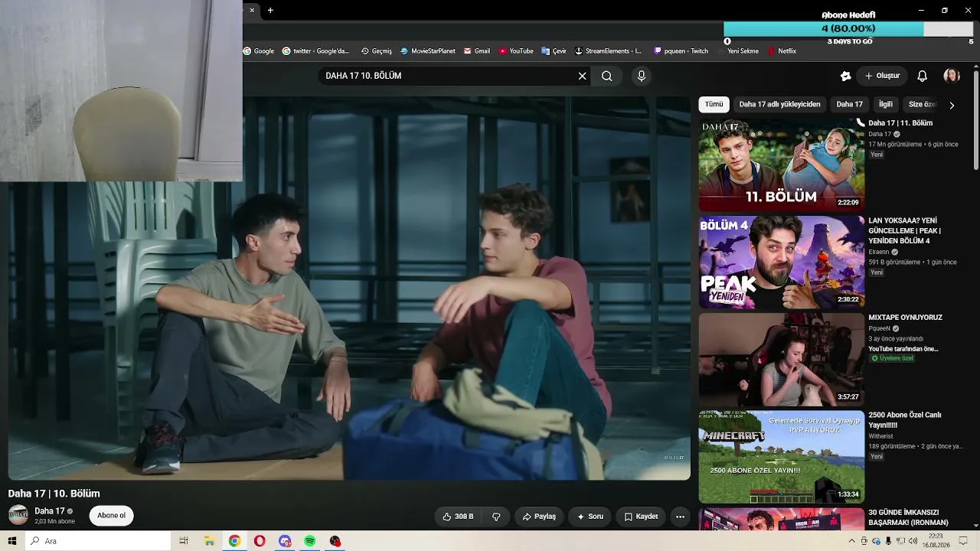The height and width of the screenshot is (551, 980).
Task: Open a new browser tab with plus
Action: pyautogui.click(x=270, y=10)
